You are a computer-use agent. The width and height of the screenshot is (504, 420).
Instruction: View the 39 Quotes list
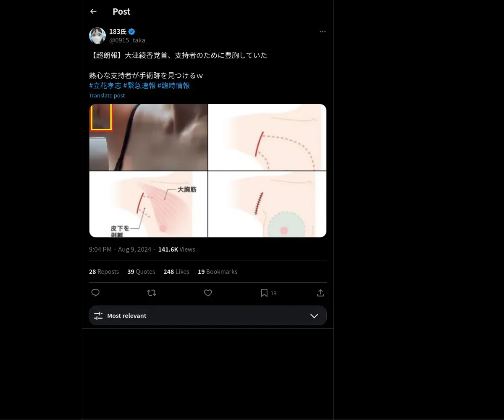pyautogui.click(x=141, y=272)
